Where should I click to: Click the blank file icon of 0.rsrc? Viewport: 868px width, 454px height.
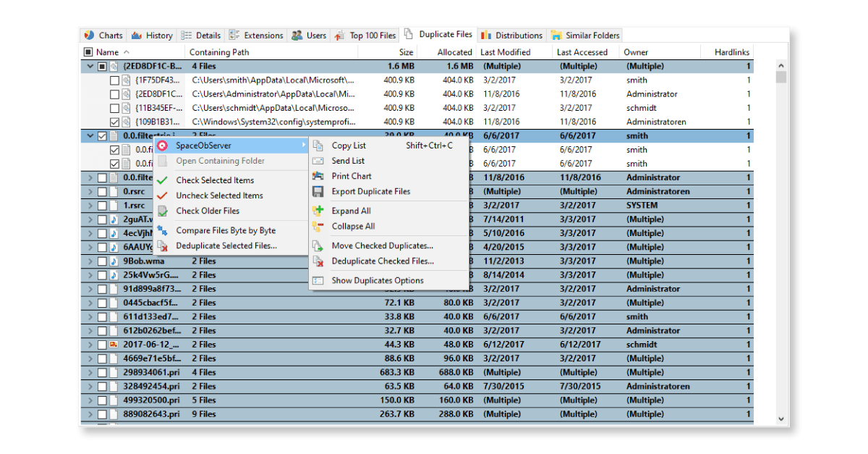click(114, 192)
